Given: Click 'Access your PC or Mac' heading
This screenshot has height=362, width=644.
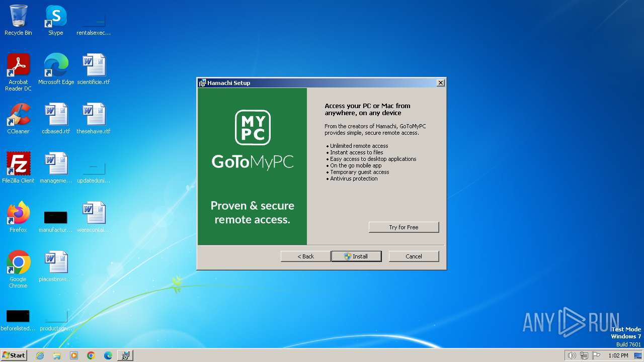Looking at the screenshot, I should coord(367,109).
